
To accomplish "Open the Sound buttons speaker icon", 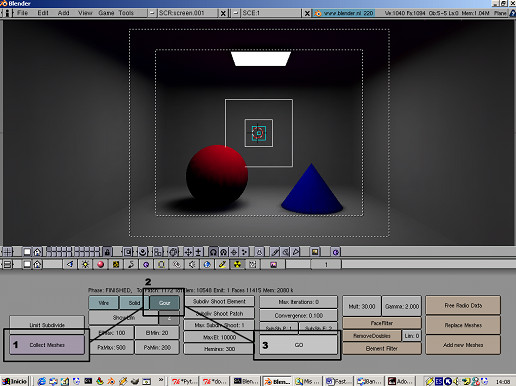I will click(192, 264).
